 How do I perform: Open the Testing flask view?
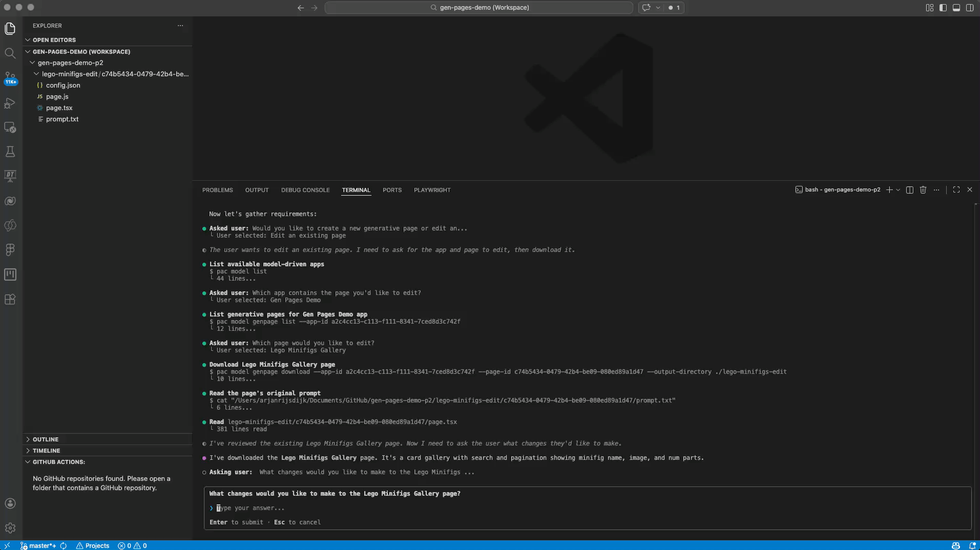pyautogui.click(x=10, y=151)
